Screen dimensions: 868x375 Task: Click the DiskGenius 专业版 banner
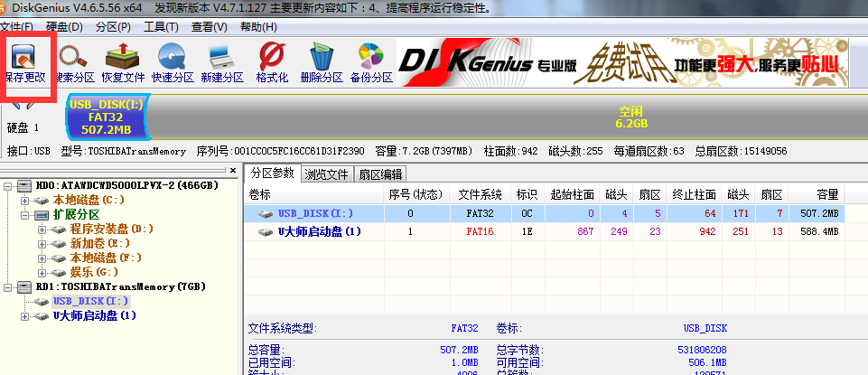point(622,63)
